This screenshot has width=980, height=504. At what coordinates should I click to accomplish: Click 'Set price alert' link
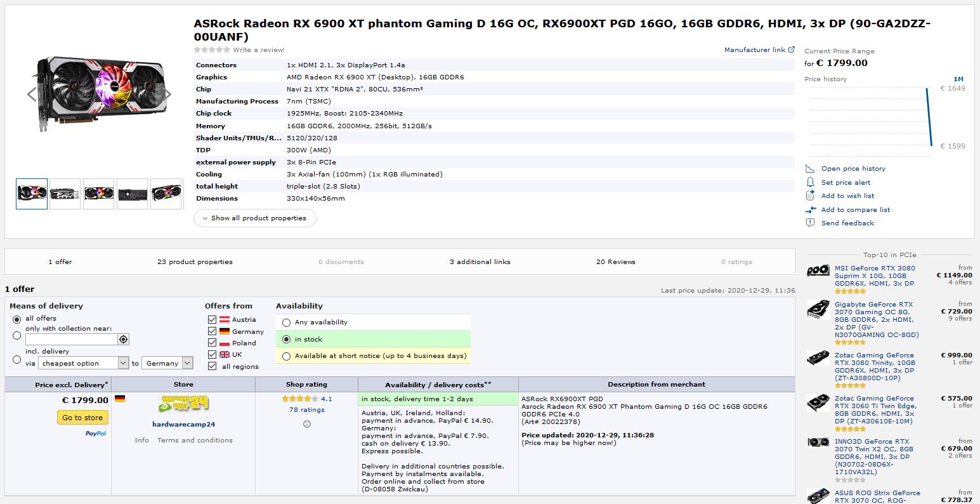click(x=846, y=182)
